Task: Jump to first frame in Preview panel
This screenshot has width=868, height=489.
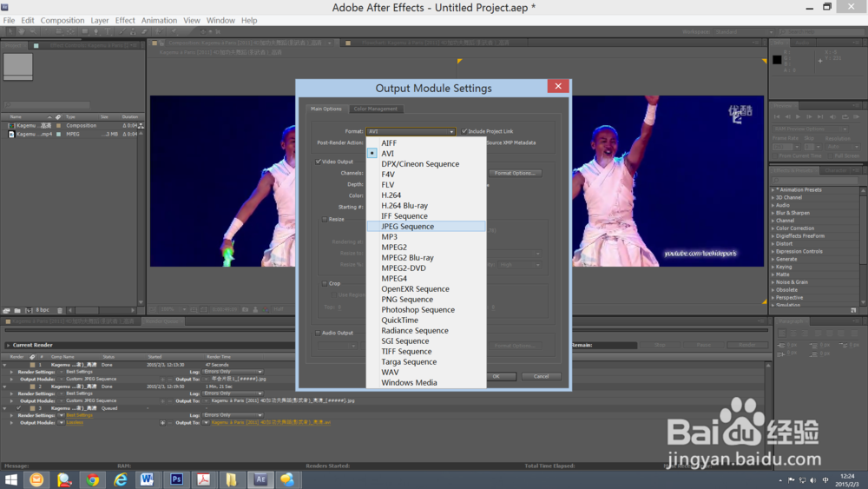Action: point(777,117)
